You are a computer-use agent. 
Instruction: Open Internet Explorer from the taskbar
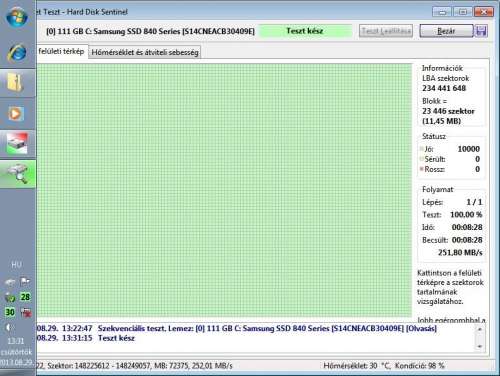click(x=17, y=53)
